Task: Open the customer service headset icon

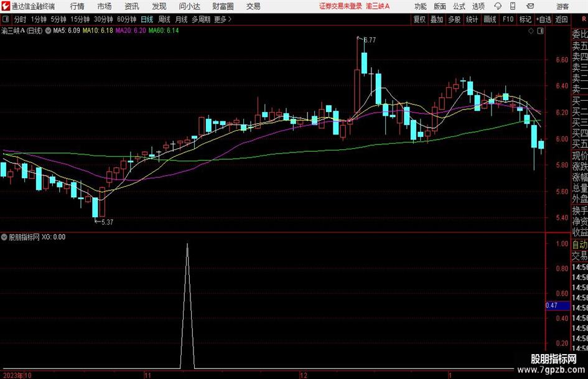Action: [498, 6]
